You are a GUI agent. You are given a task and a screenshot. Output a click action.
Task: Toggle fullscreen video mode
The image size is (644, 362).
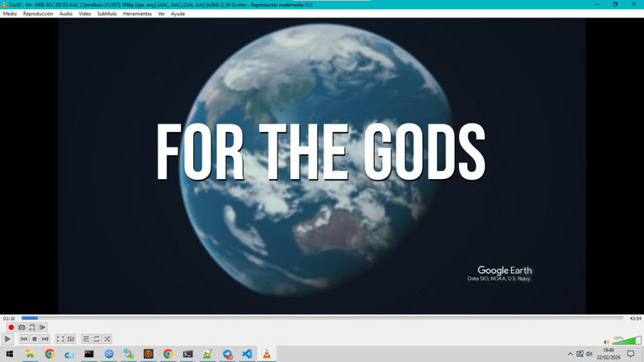(60, 339)
